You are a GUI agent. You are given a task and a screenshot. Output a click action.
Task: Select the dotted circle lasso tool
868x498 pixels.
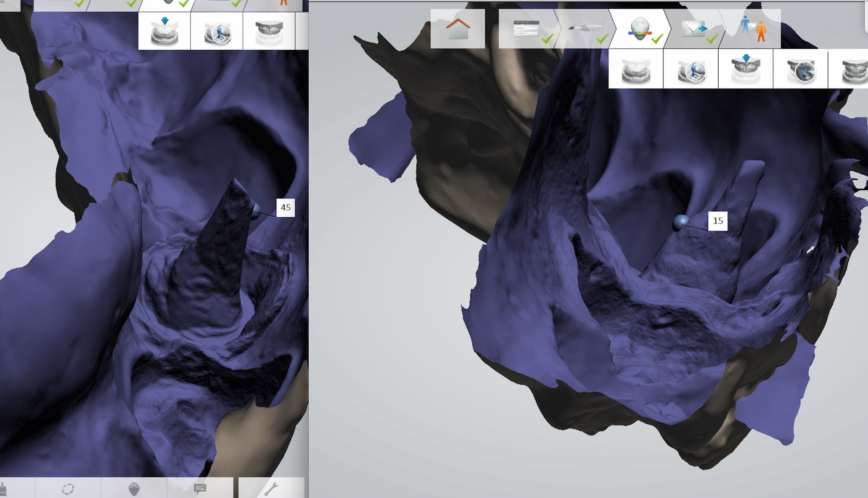[68, 488]
